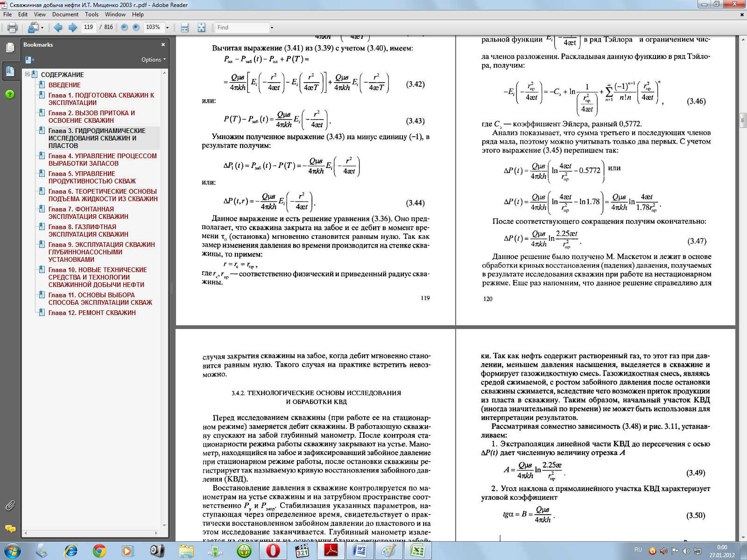Open the Attachments paperclip panel
This screenshot has width=747, height=560.
point(10,505)
